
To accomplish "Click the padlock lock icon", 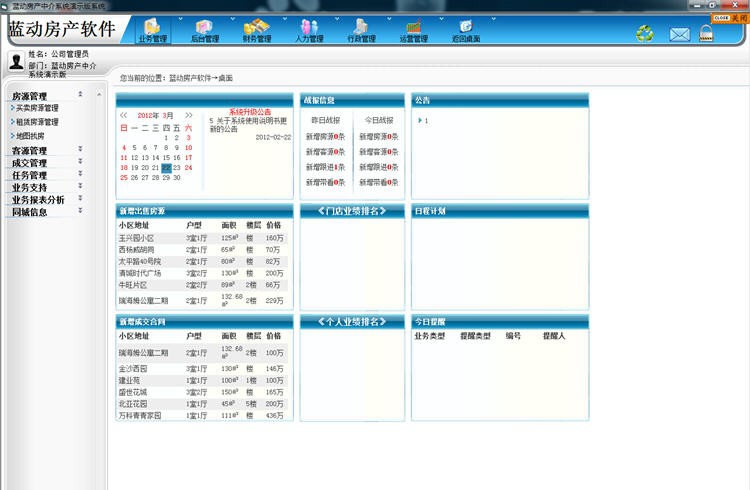I will pos(706,33).
